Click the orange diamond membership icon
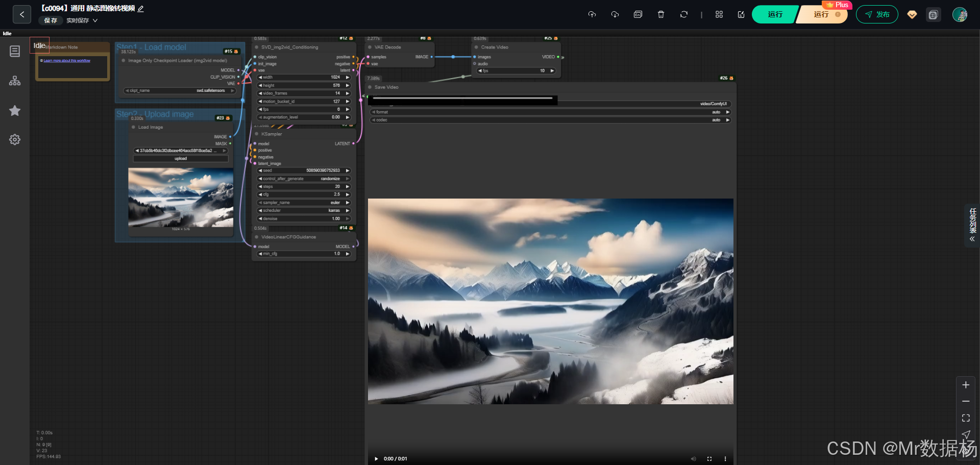The image size is (980, 465). [912, 15]
